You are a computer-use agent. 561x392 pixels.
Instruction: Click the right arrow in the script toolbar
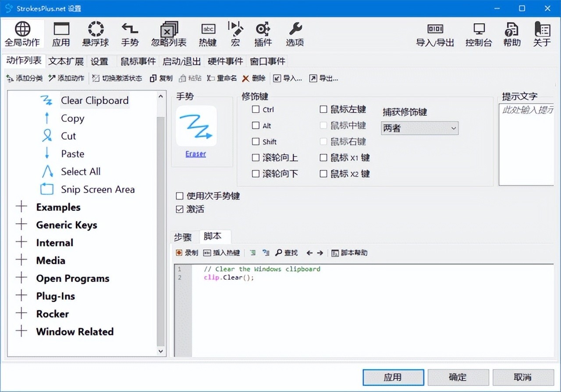(x=320, y=253)
